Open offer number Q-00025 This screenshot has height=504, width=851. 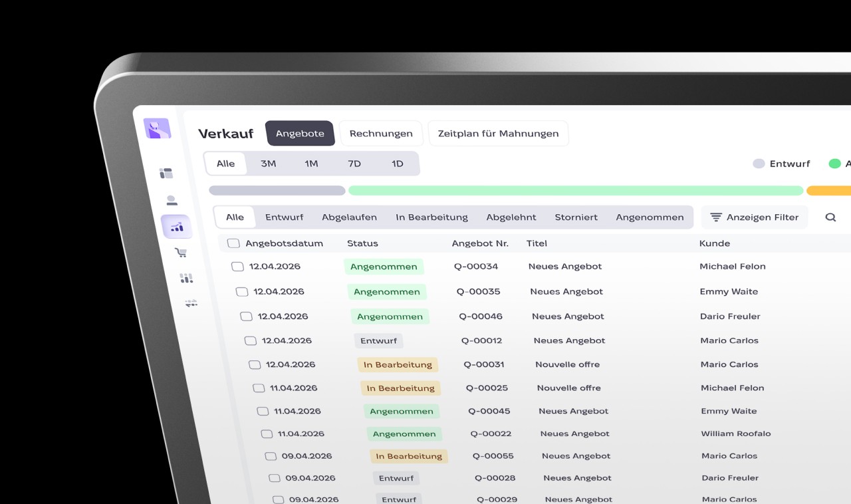(487, 388)
